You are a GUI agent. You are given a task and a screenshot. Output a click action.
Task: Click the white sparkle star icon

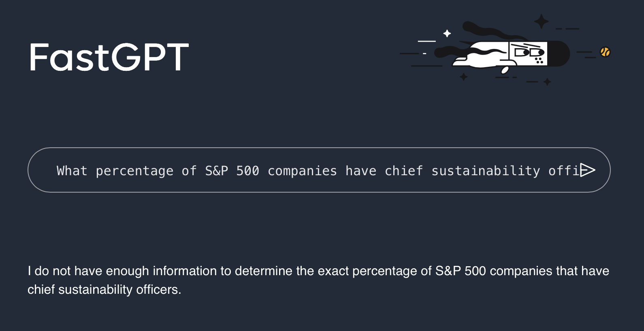pos(447,34)
